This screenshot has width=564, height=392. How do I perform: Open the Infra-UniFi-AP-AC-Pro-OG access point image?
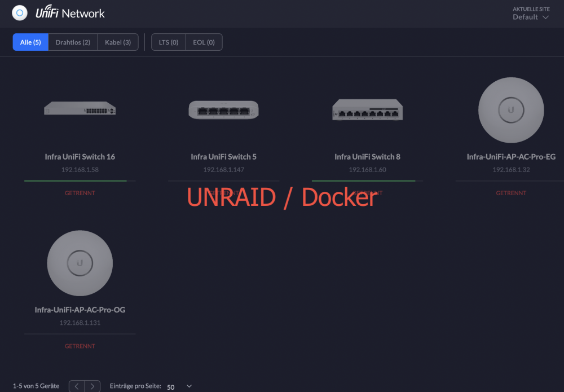click(80, 263)
